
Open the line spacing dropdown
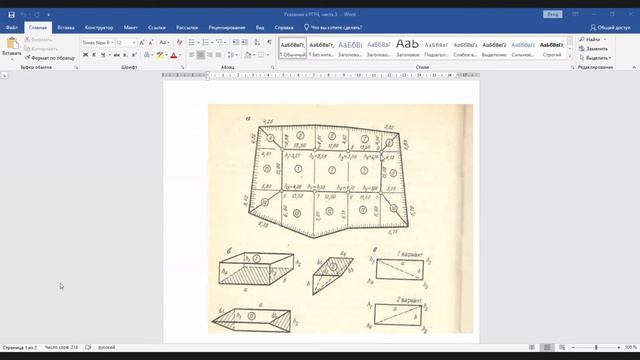[231, 55]
